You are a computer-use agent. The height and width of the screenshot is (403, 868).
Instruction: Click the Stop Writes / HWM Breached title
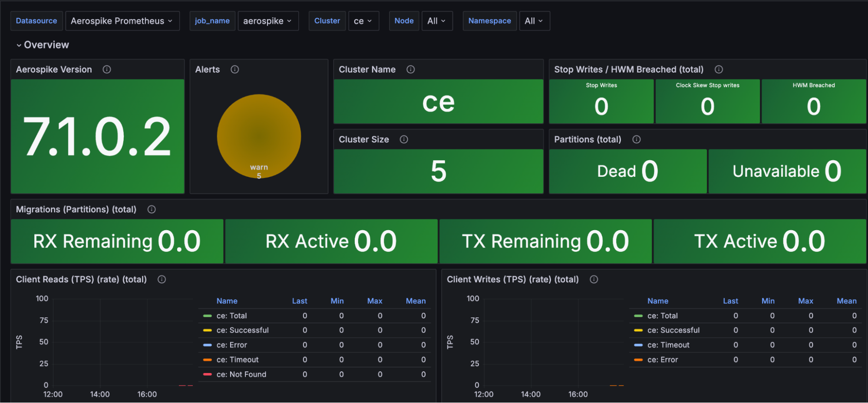[x=629, y=69]
